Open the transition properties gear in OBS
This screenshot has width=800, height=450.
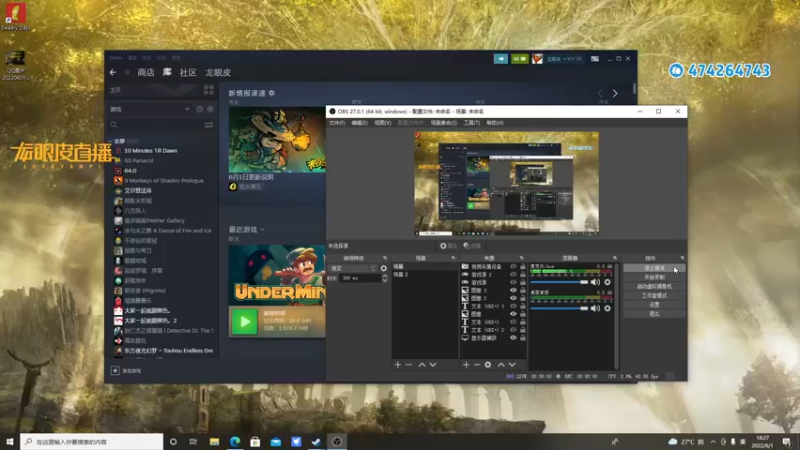[384, 268]
